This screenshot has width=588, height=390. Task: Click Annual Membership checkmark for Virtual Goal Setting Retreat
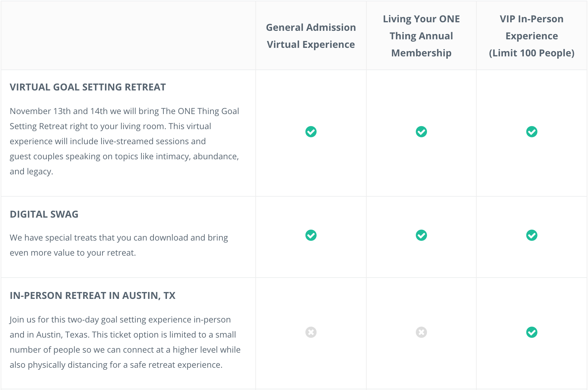click(421, 132)
